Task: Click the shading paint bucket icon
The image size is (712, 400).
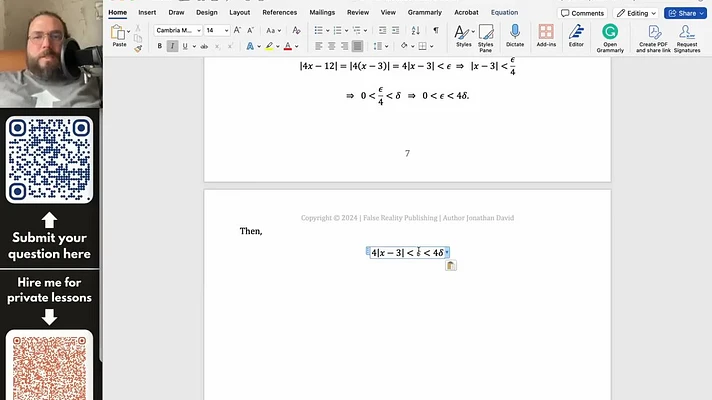Action: pyautogui.click(x=404, y=46)
